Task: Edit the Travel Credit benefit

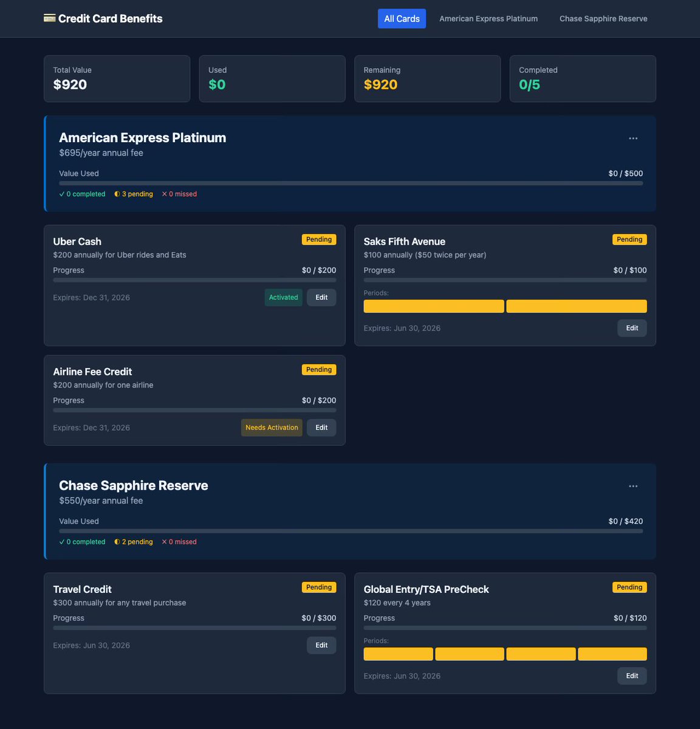Action: coord(321,645)
